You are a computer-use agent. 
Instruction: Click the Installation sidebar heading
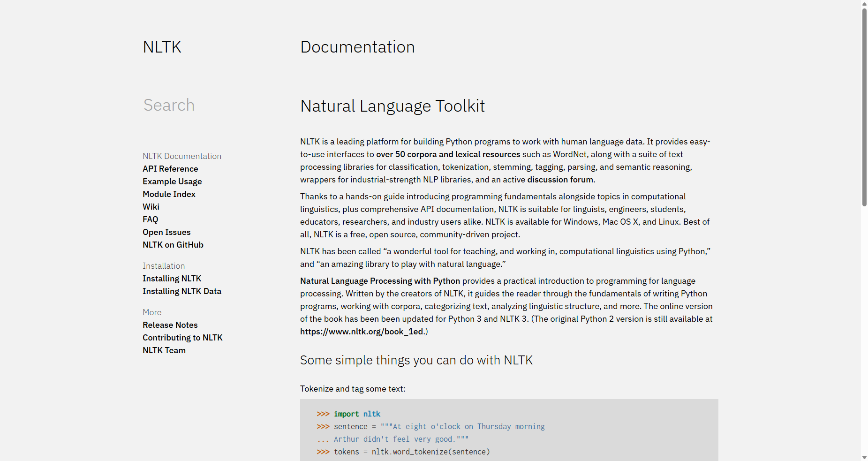coord(164,266)
